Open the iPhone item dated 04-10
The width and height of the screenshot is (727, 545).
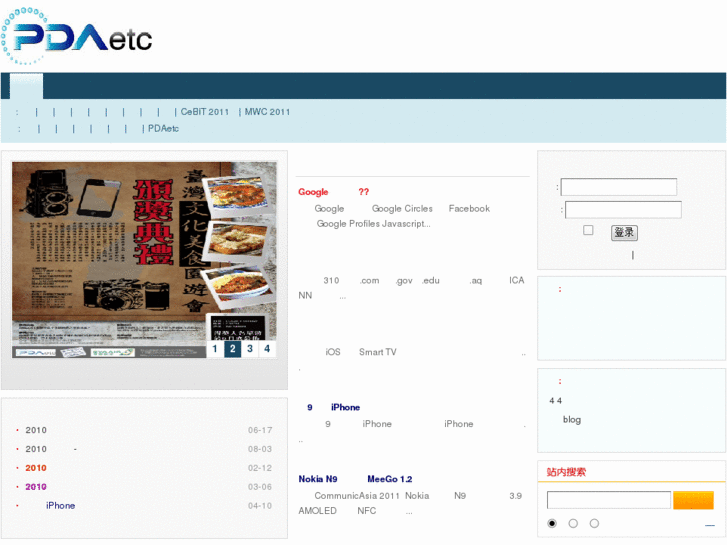tap(60, 506)
